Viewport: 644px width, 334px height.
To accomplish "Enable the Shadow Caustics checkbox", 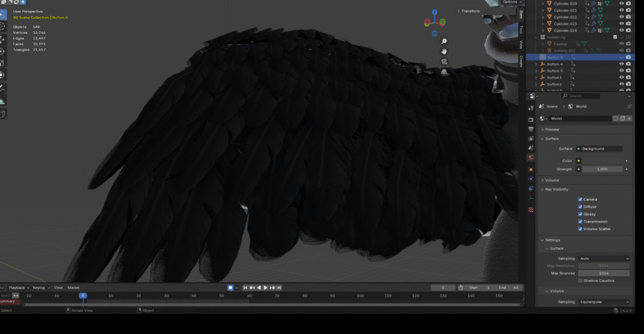I will click(x=580, y=281).
